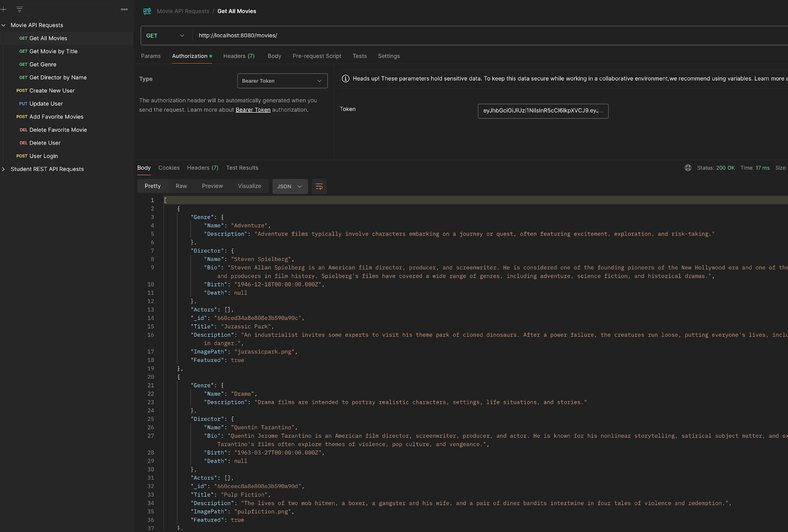Switch to Raw response view

[181, 186]
